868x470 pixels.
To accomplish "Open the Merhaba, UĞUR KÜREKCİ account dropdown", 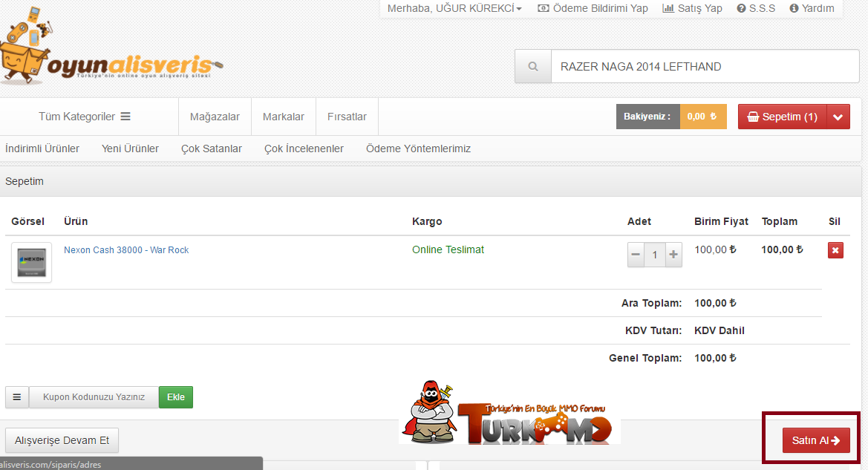I will coord(454,8).
